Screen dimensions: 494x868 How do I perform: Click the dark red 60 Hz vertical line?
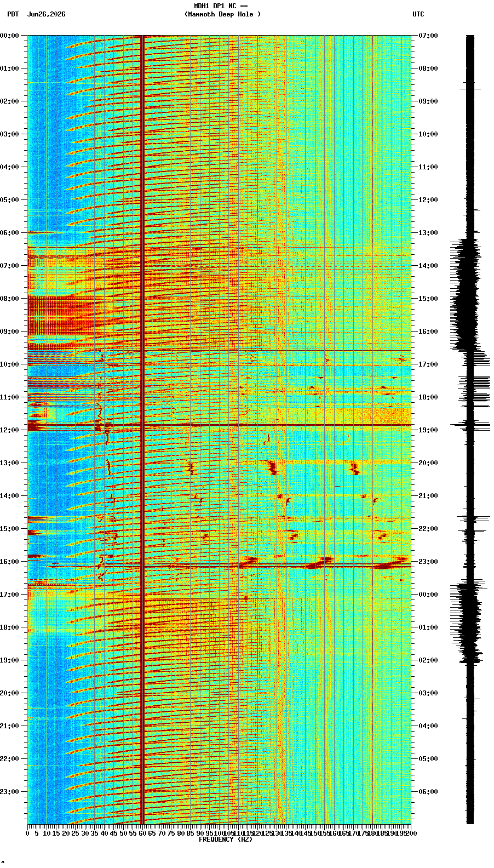tap(142, 430)
